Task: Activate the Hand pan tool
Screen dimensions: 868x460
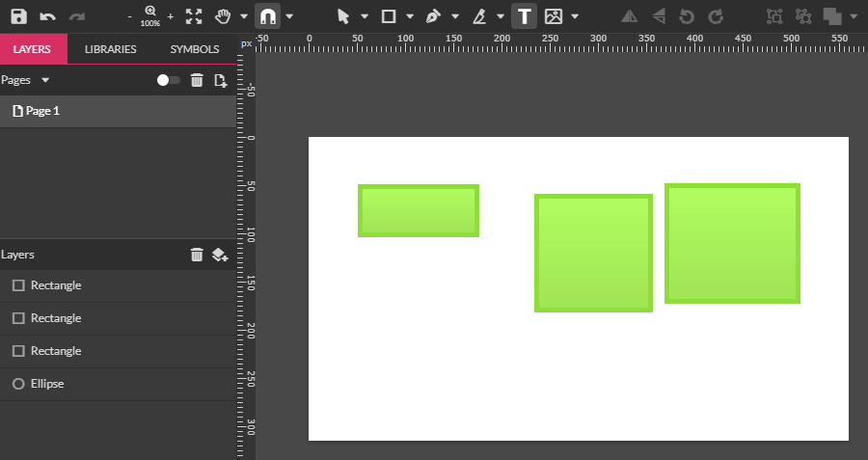Action: 223,16
